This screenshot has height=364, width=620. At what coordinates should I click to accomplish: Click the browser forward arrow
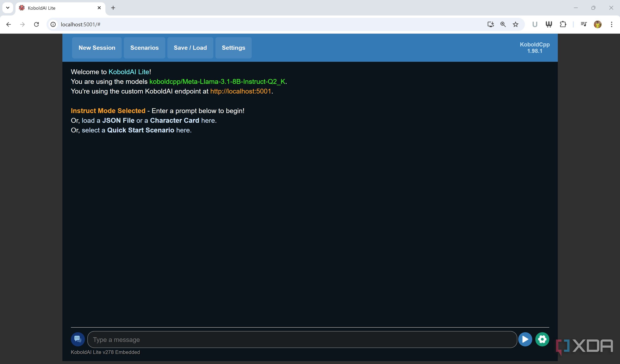[x=22, y=24]
